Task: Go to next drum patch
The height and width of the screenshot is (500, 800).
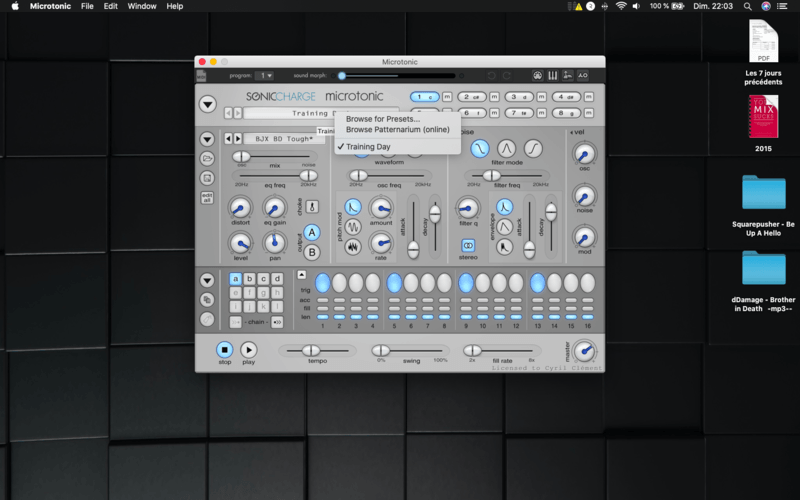Action: (x=237, y=138)
